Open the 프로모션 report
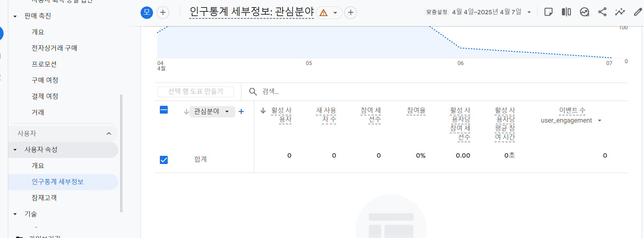The height and width of the screenshot is (238, 644). (44, 64)
